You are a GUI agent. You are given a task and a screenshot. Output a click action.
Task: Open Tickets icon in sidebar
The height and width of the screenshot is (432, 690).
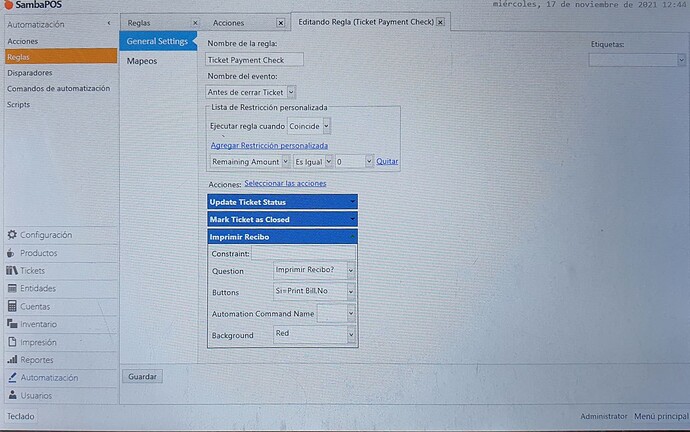tap(12, 271)
